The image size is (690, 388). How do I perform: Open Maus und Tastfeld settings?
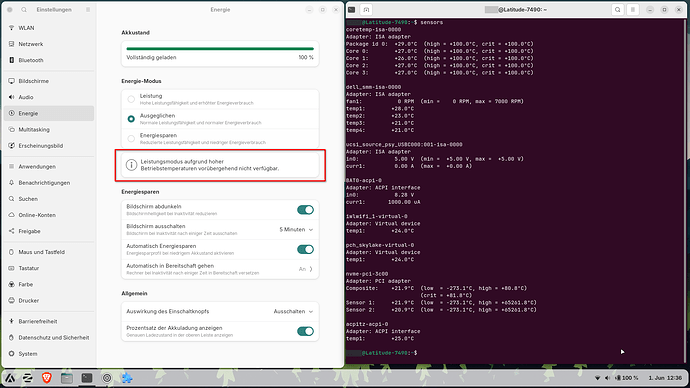click(x=49, y=252)
